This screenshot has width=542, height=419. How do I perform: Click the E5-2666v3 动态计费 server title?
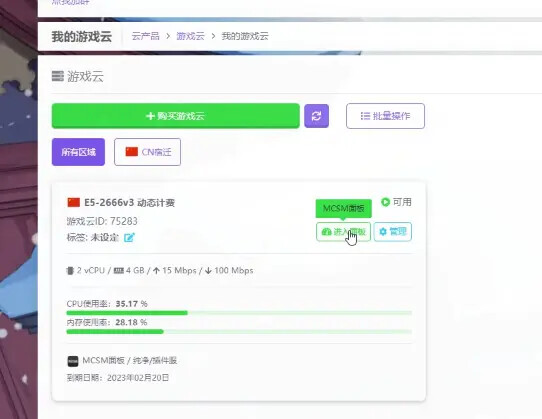pyautogui.click(x=129, y=203)
